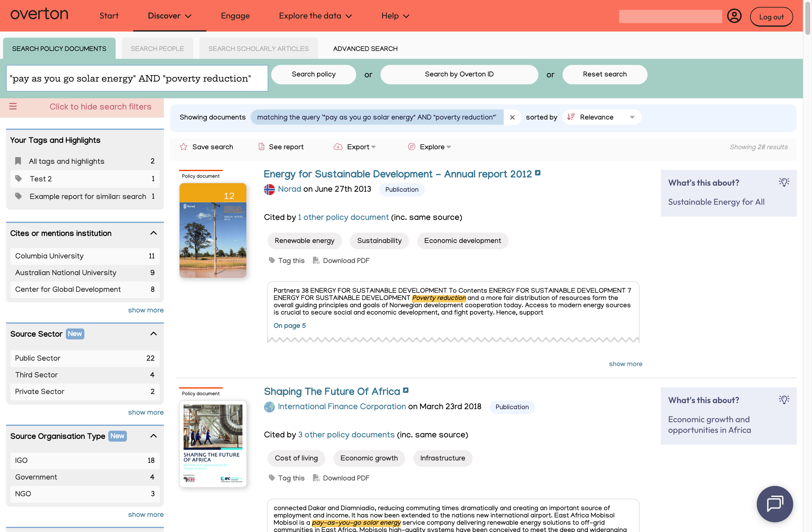
Task: Click the hamburger icon beside hide search filters
Action: 13,106
